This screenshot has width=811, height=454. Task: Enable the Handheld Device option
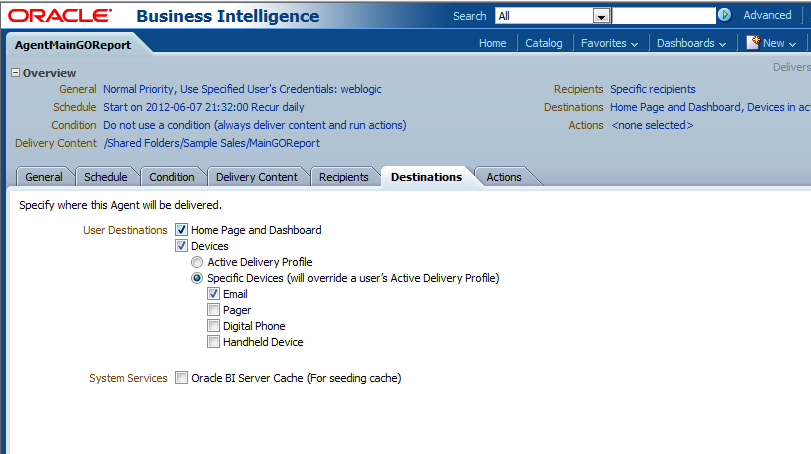[213, 342]
